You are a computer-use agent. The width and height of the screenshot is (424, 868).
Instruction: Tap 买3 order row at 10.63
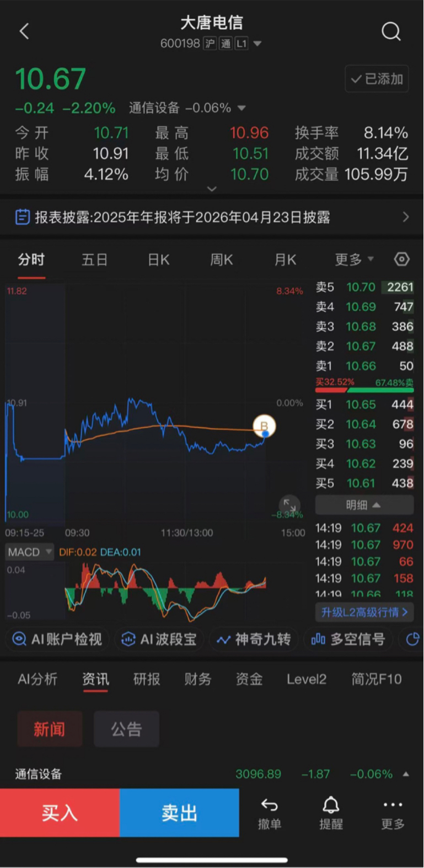(x=364, y=444)
